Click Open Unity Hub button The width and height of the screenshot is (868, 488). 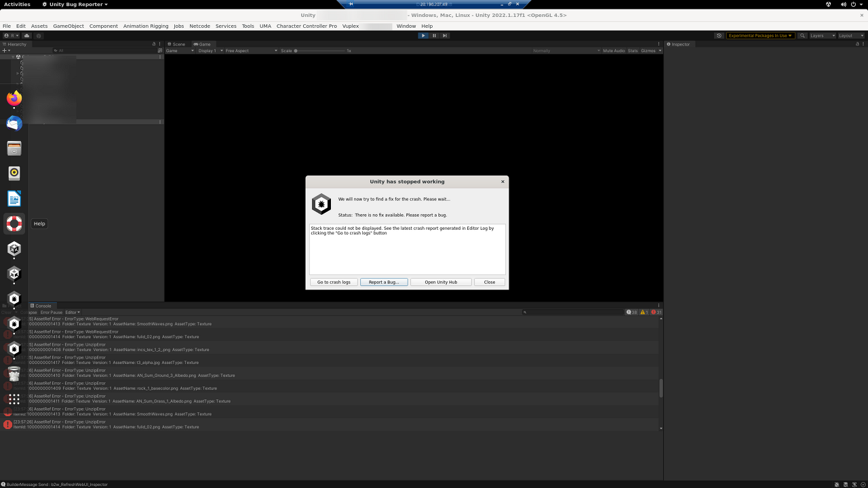click(441, 282)
